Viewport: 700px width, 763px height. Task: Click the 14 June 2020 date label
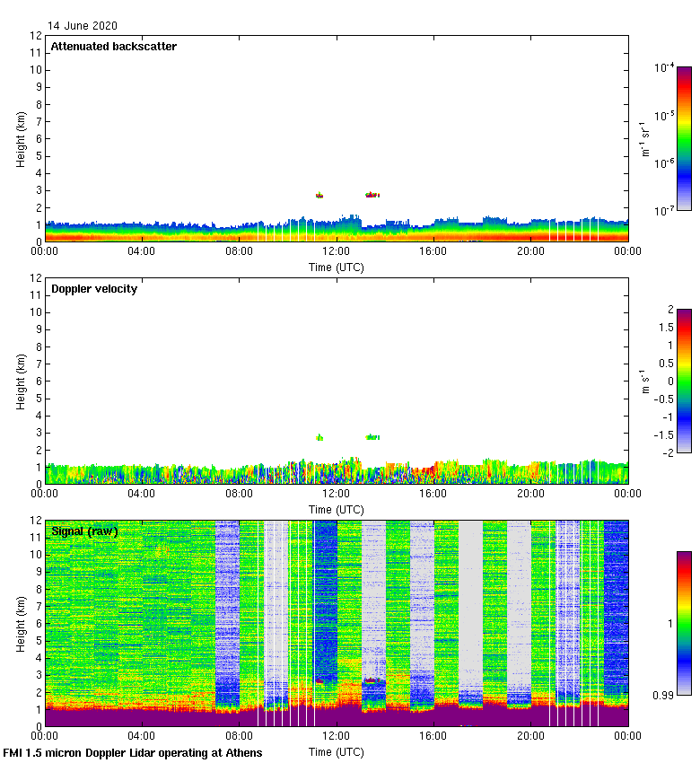click(x=83, y=26)
